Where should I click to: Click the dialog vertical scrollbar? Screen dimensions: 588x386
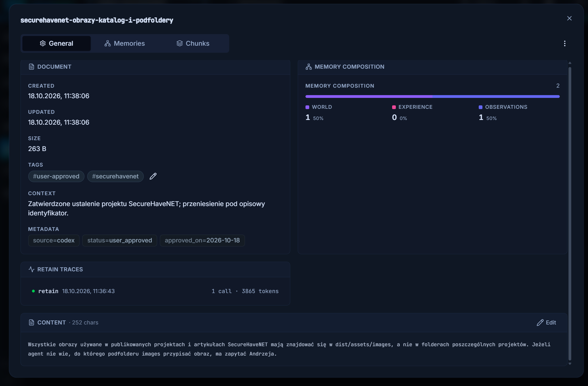pyautogui.click(x=570, y=214)
